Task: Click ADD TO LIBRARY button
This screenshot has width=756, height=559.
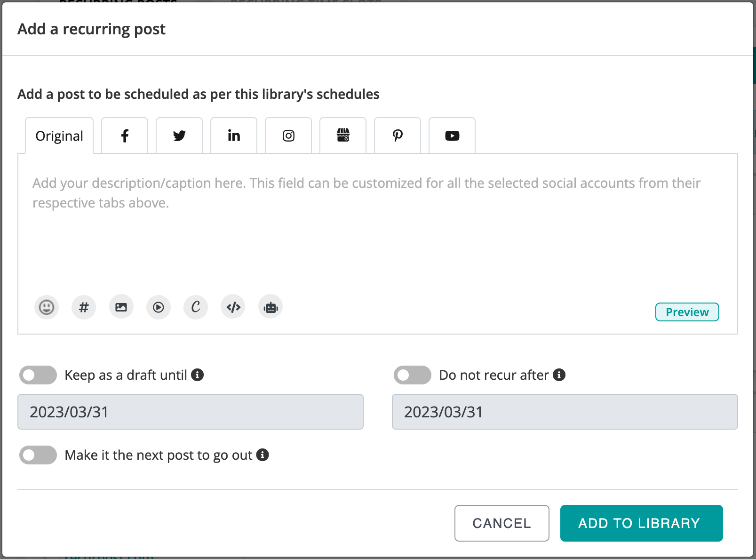Action: (x=642, y=523)
